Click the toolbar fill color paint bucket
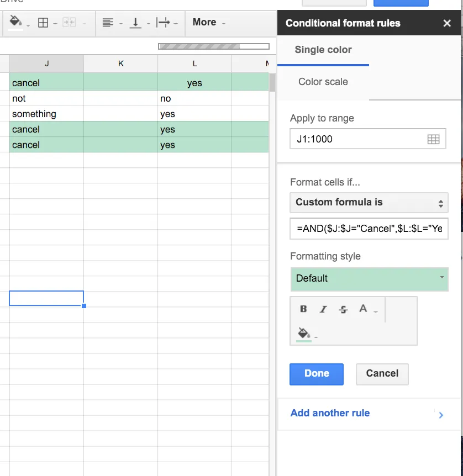463x476 pixels. click(16, 22)
